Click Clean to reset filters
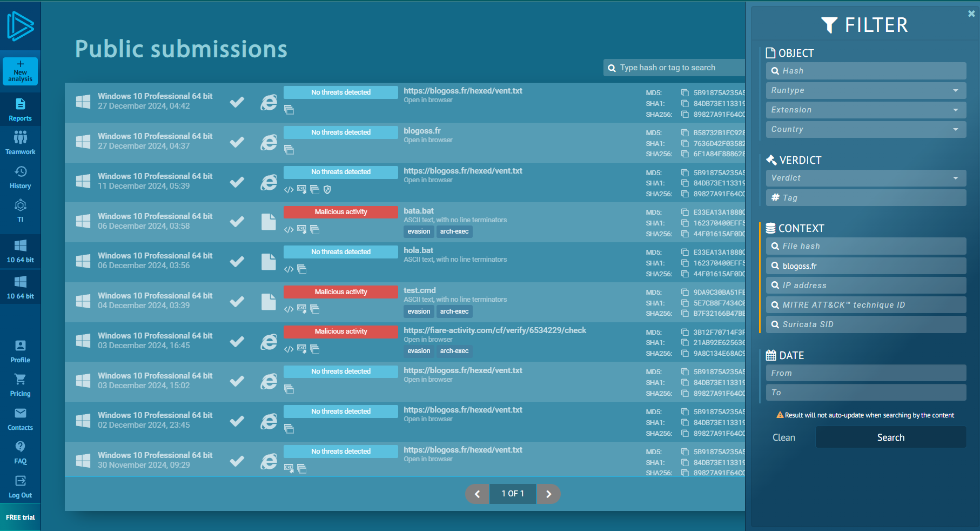 (x=783, y=437)
